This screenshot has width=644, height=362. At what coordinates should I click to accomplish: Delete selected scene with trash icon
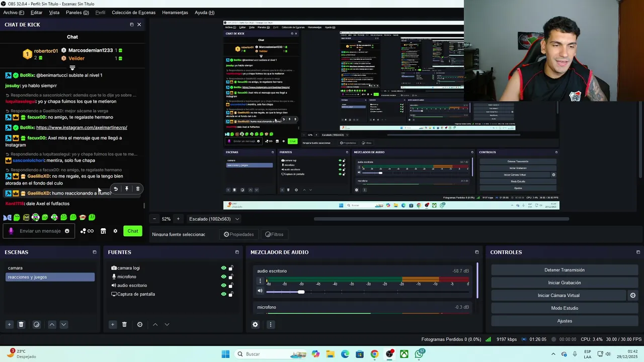pyautogui.click(x=21, y=325)
